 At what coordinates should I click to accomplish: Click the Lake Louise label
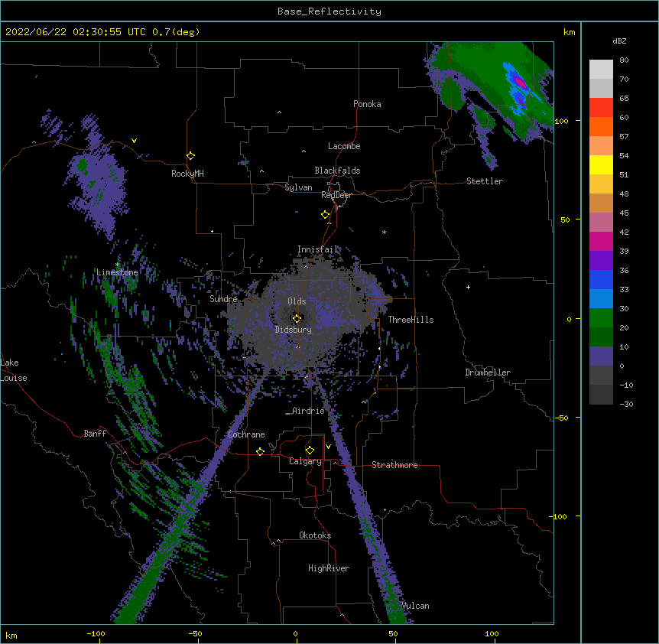pyautogui.click(x=14, y=370)
